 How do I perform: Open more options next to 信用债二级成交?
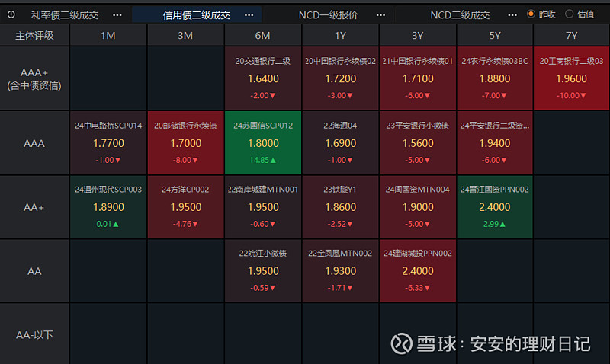pos(249,15)
